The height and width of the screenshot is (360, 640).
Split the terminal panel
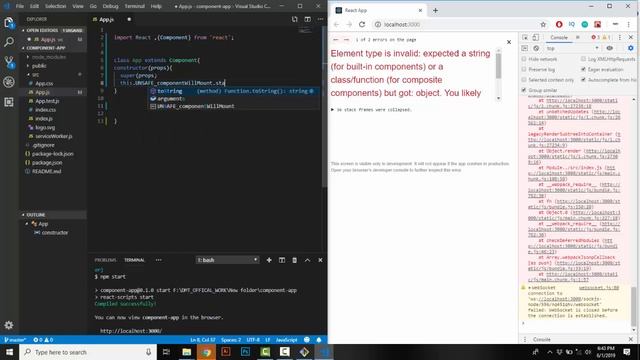point(282,260)
